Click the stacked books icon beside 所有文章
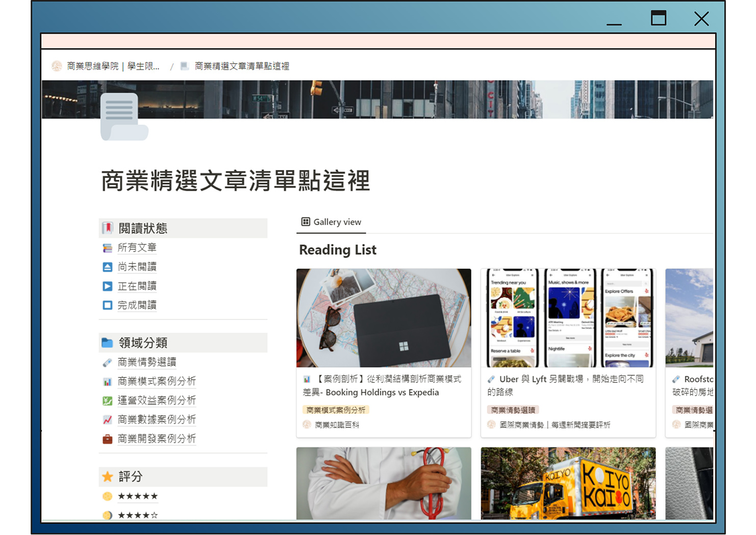The height and width of the screenshot is (535, 756). [x=107, y=248]
